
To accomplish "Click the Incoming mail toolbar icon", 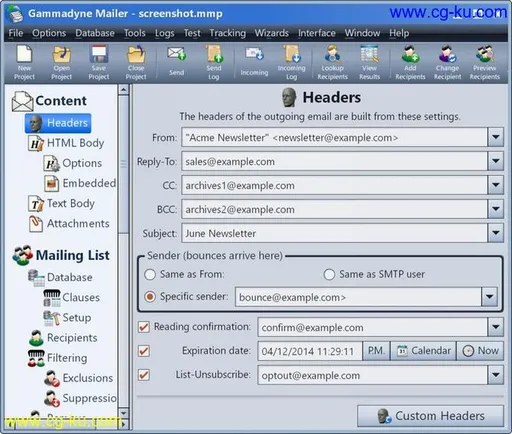I will (254, 62).
